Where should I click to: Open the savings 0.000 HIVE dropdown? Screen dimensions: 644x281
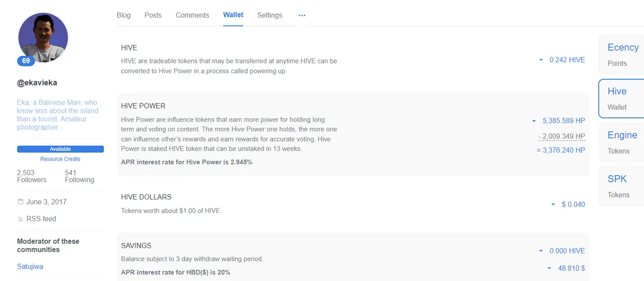click(541, 251)
